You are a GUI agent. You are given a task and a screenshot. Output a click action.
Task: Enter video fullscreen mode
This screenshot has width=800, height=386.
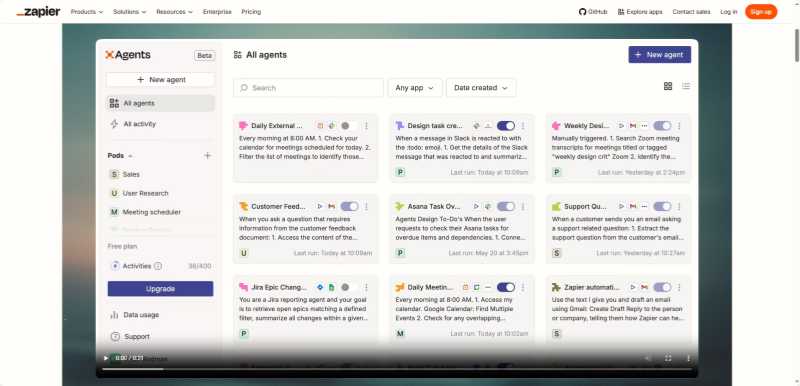[x=668, y=358]
